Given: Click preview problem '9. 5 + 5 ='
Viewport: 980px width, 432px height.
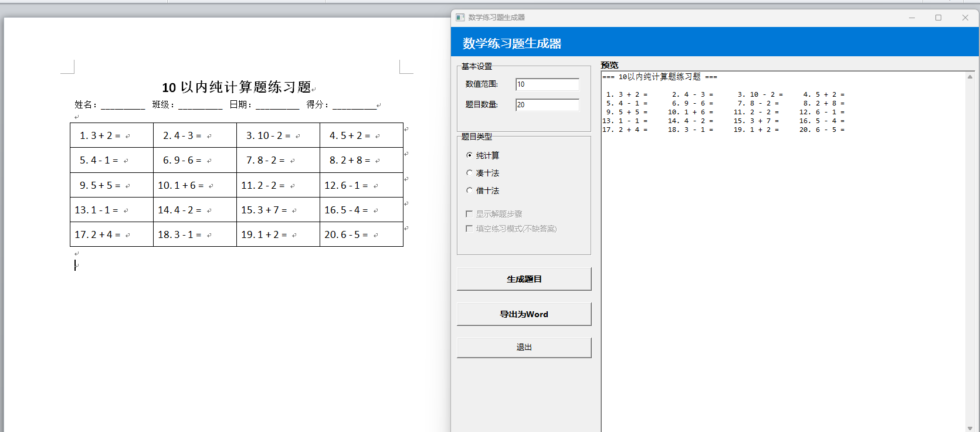Looking at the screenshot, I should pos(627,112).
